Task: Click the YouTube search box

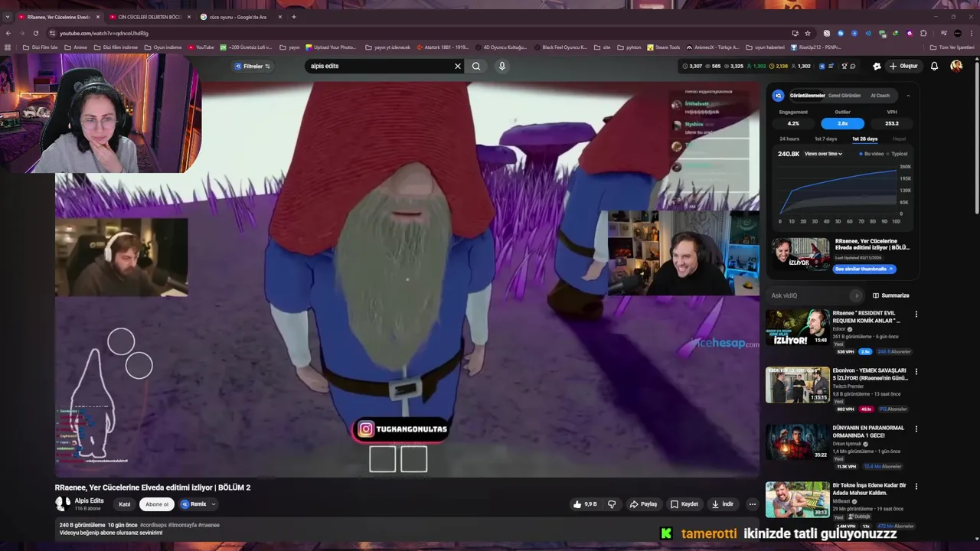Action: point(379,66)
